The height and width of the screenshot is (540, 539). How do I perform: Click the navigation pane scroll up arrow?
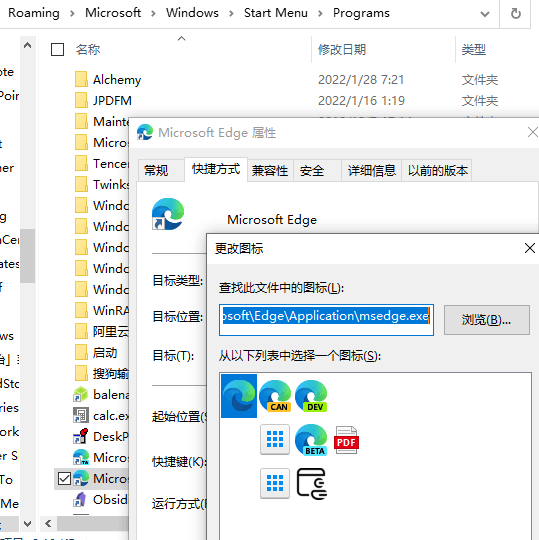click(27, 45)
